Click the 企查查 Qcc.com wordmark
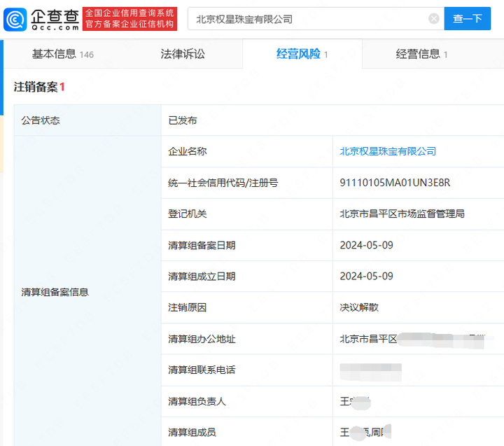This screenshot has width=504, height=446. pyautogui.click(x=55, y=20)
